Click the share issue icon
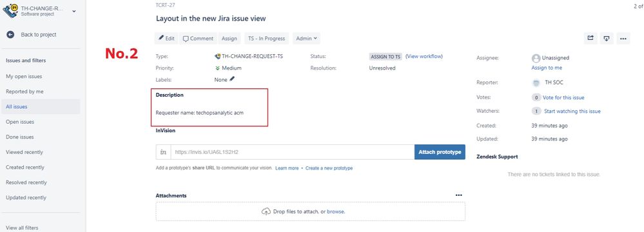The height and width of the screenshot is (232, 644). (x=590, y=38)
